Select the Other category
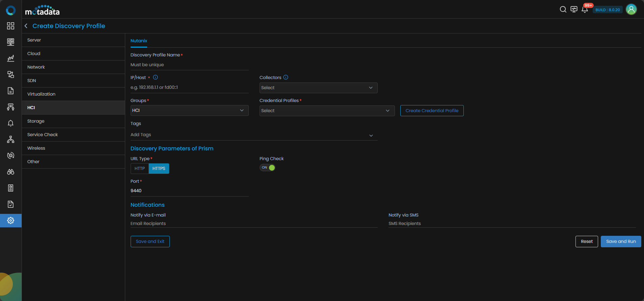Viewport: 644px width, 301px height. click(73, 162)
